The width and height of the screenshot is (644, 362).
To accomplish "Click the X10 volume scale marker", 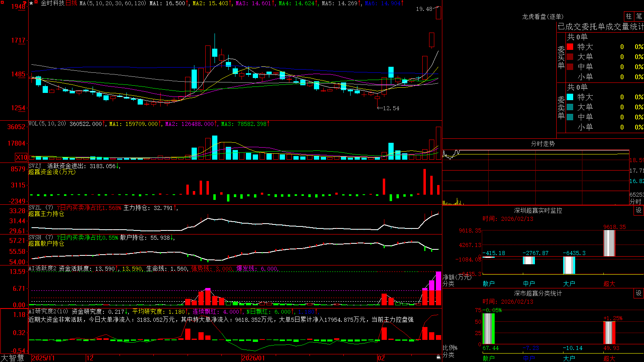I will pyautogui.click(x=21, y=157).
